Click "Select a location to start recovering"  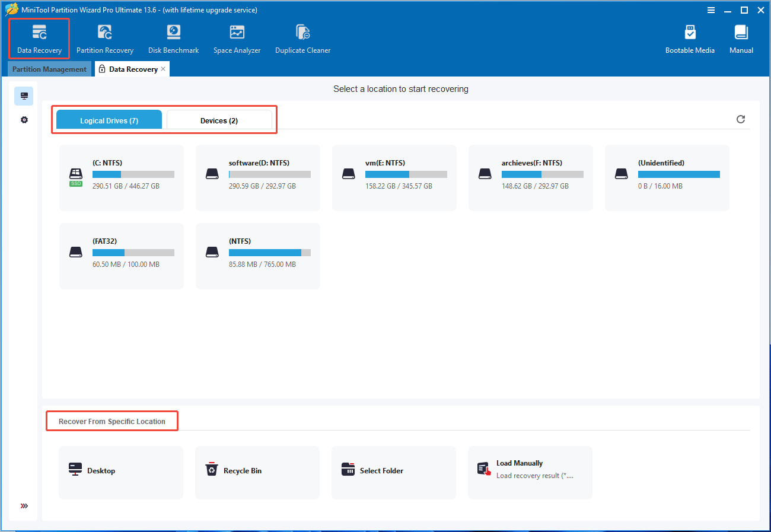coord(401,89)
